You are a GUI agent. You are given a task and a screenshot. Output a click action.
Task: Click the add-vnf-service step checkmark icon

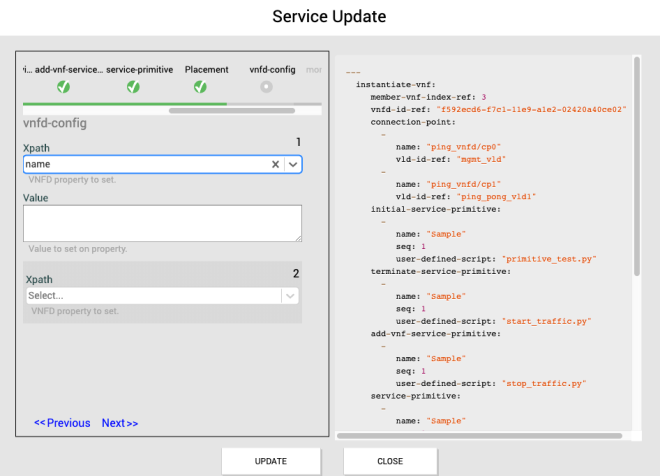coord(64,87)
